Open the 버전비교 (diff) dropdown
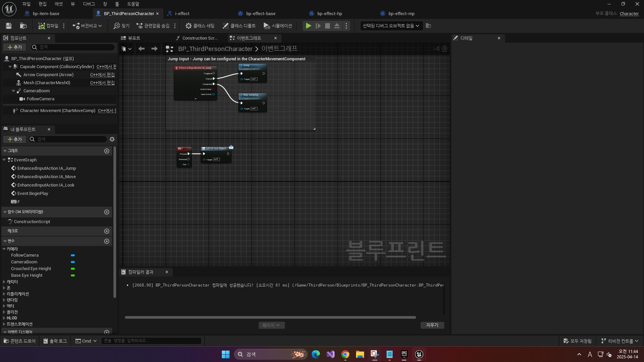 (x=87, y=26)
